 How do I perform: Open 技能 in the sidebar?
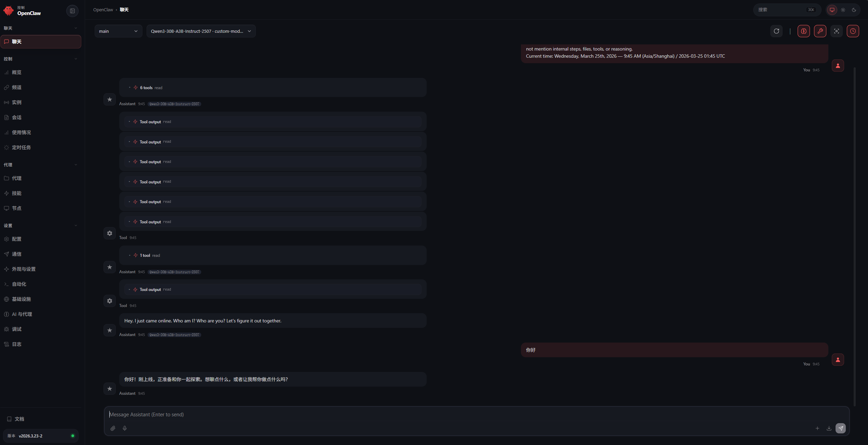pos(16,193)
